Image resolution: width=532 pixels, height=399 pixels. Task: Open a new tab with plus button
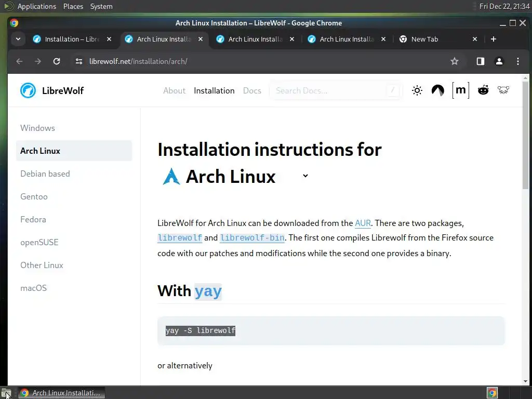pos(494,39)
